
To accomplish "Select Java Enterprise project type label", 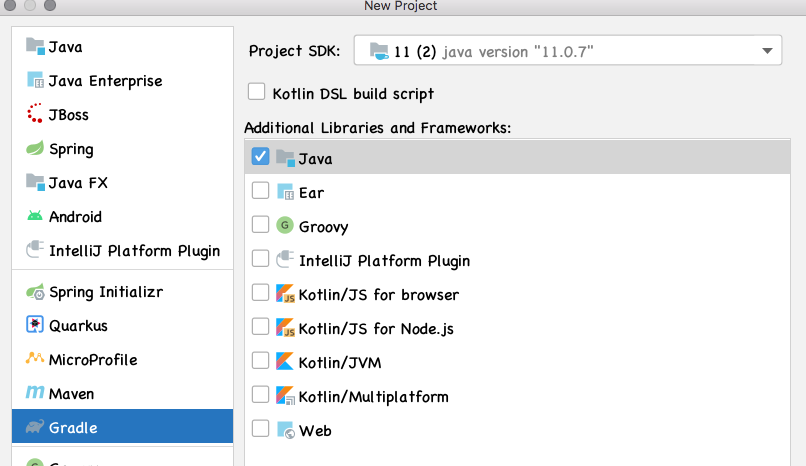I will 105,81.
